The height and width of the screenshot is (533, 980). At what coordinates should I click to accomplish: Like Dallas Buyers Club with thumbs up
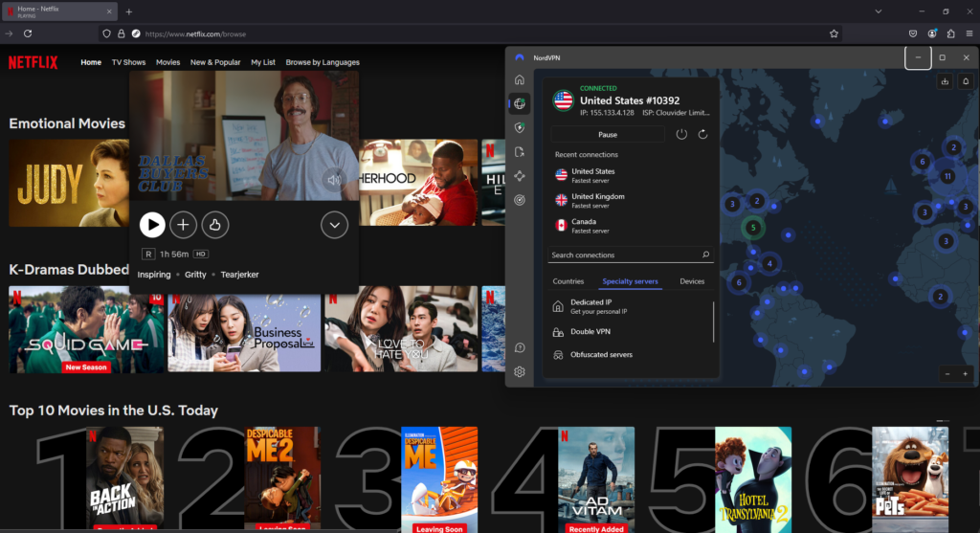[215, 225]
